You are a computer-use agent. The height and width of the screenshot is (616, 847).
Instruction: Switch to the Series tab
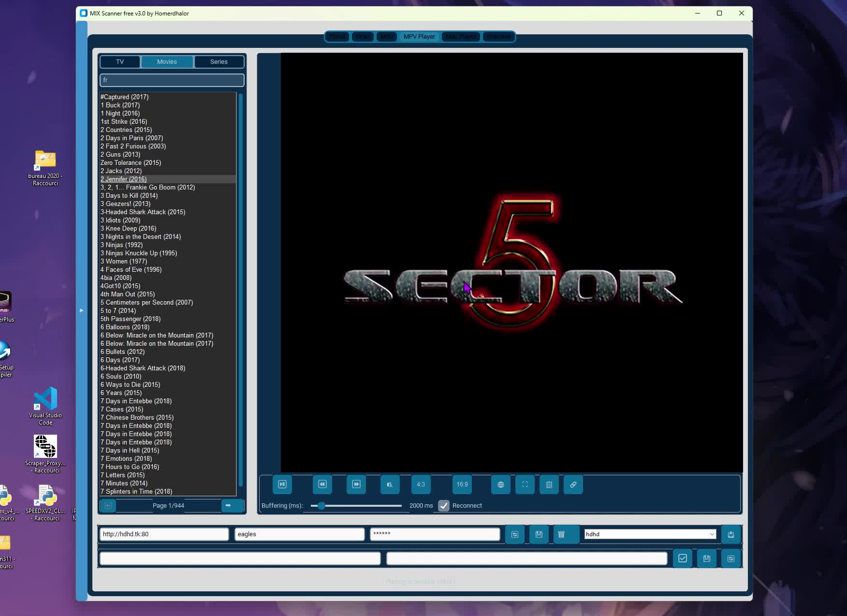[219, 62]
